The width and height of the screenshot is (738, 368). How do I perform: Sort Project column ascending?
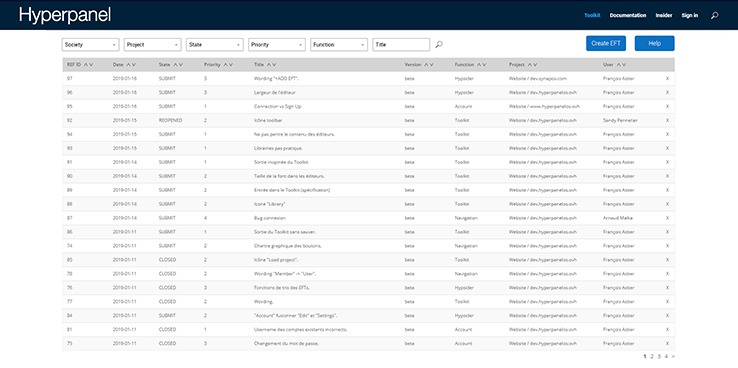(x=529, y=64)
